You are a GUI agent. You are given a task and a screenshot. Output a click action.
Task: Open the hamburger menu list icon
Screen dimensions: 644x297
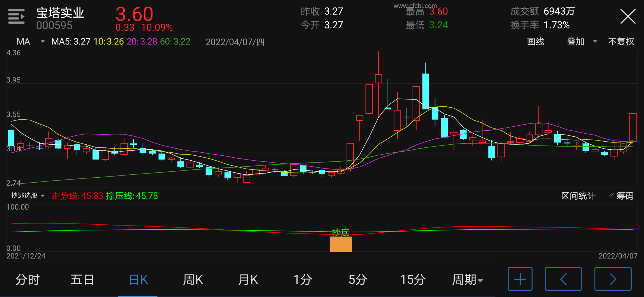pos(16,16)
